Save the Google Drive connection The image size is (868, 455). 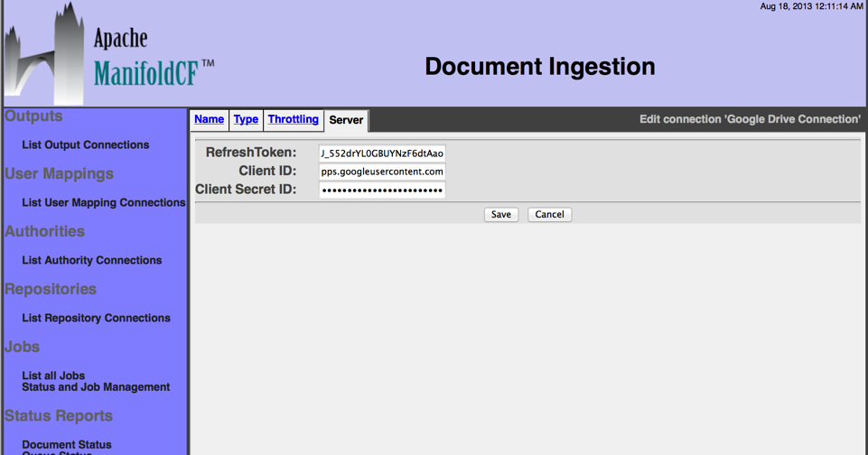[501, 214]
